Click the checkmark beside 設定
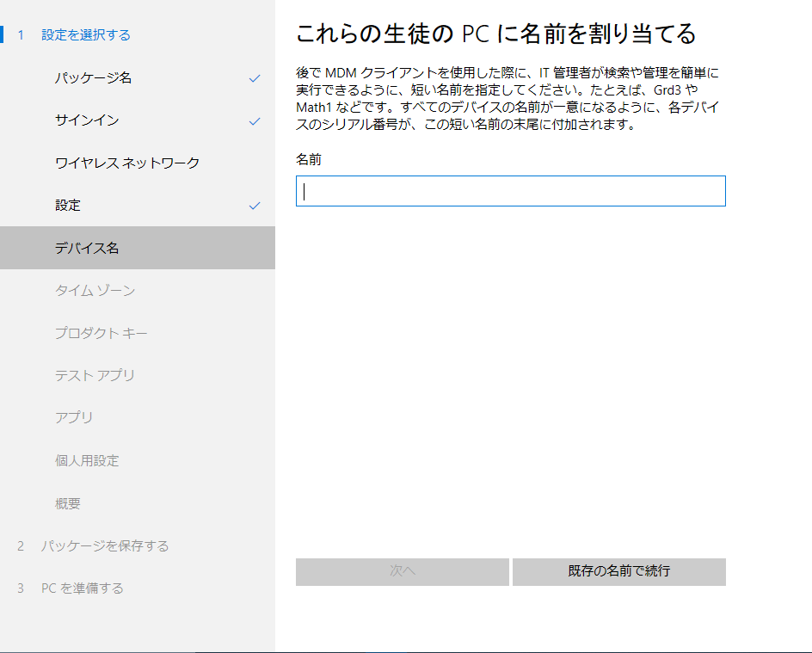Viewport: 812px width, 653px height. (255, 206)
